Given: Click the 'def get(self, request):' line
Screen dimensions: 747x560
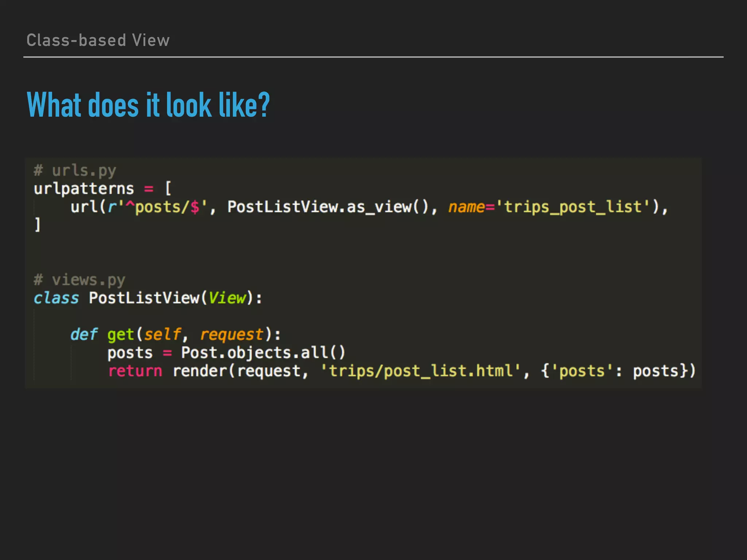Looking at the screenshot, I should pos(175,335).
